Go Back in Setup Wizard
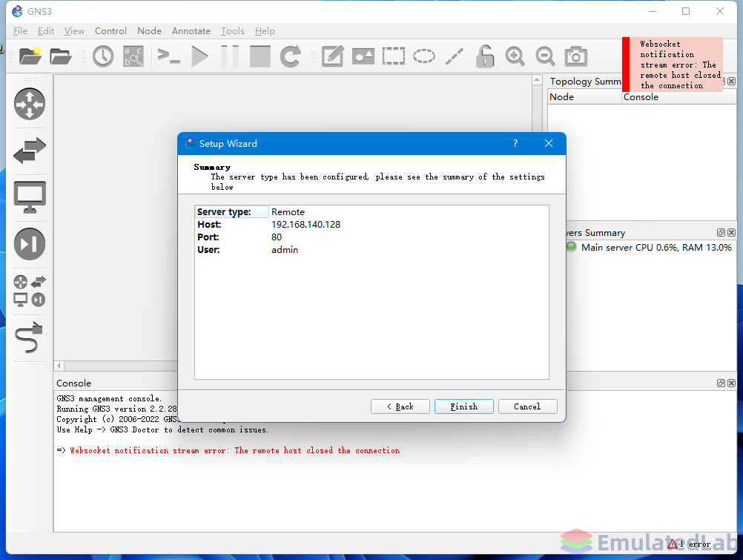Screen dimensions: 743x560 [400, 406]
